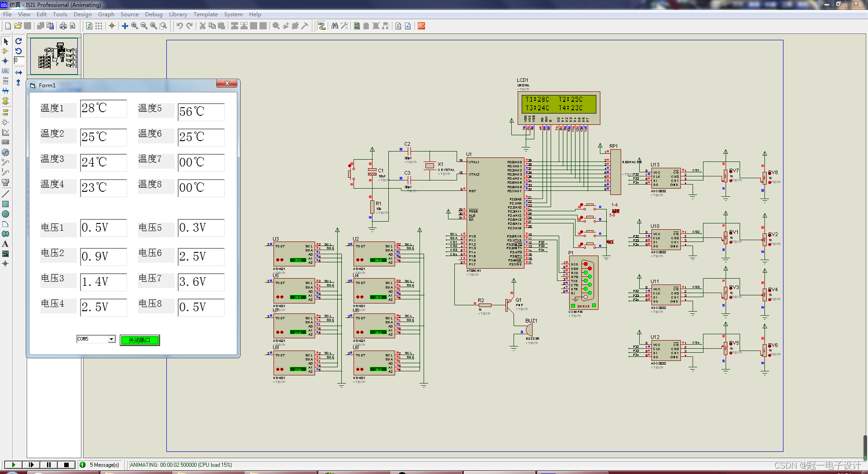This screenshot has width=868, height=474.
Task: Click the Undo arrow icon
Action: click(x=179, y=26)
